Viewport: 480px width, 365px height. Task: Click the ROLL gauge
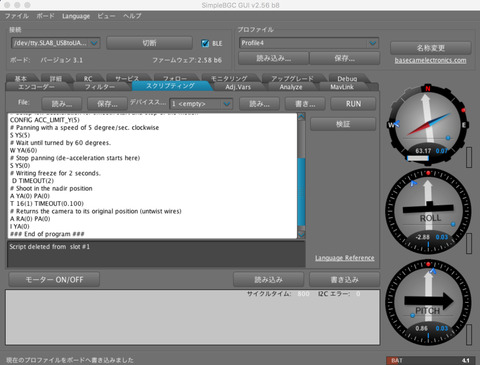(428, 211)
